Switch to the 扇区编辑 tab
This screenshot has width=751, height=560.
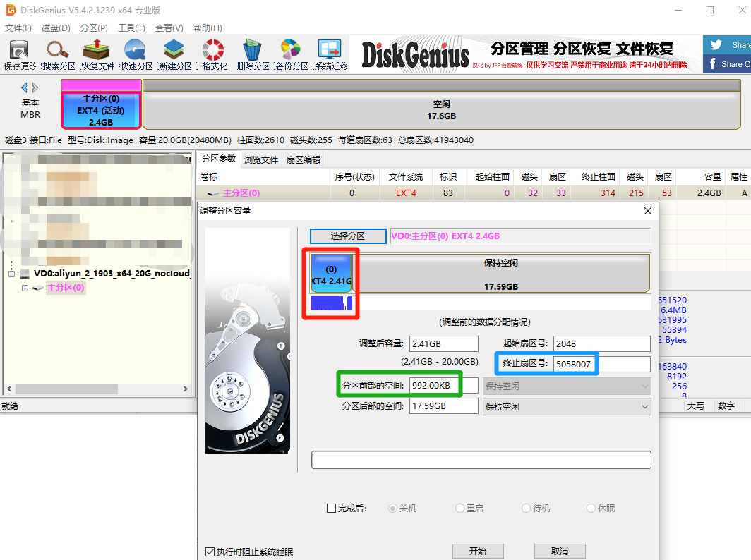click(x=304, y=160)
